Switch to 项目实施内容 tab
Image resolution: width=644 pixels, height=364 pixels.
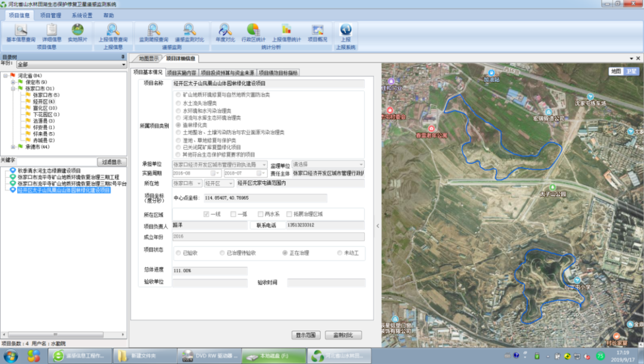coord(181,73)
